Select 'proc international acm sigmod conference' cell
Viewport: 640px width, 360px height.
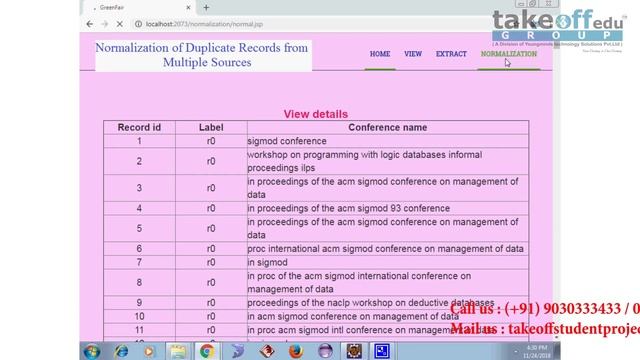[x=388, y=249]
